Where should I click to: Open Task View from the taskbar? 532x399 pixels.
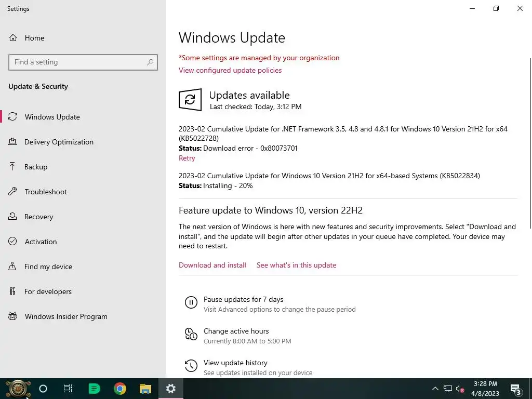click(x=68, y=389)
